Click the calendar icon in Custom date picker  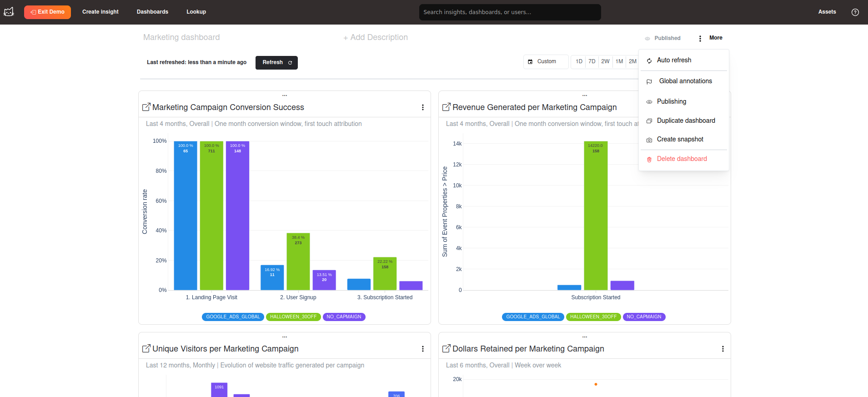coord(530,61)
